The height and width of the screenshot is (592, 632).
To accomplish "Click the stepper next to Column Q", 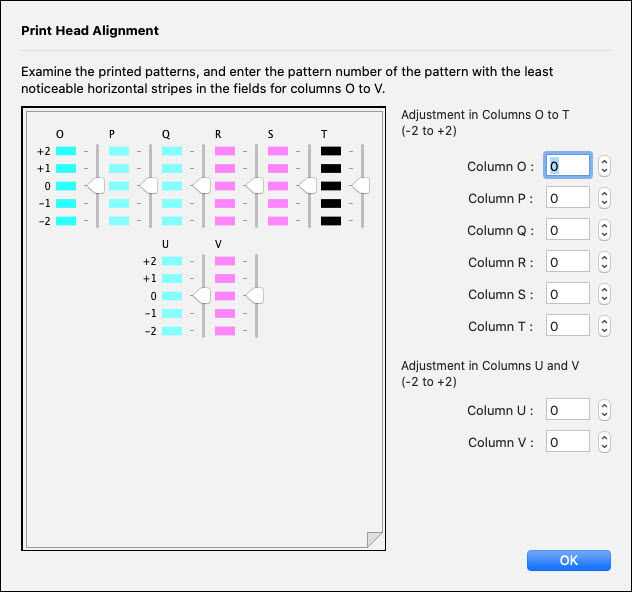I will 603,230.
